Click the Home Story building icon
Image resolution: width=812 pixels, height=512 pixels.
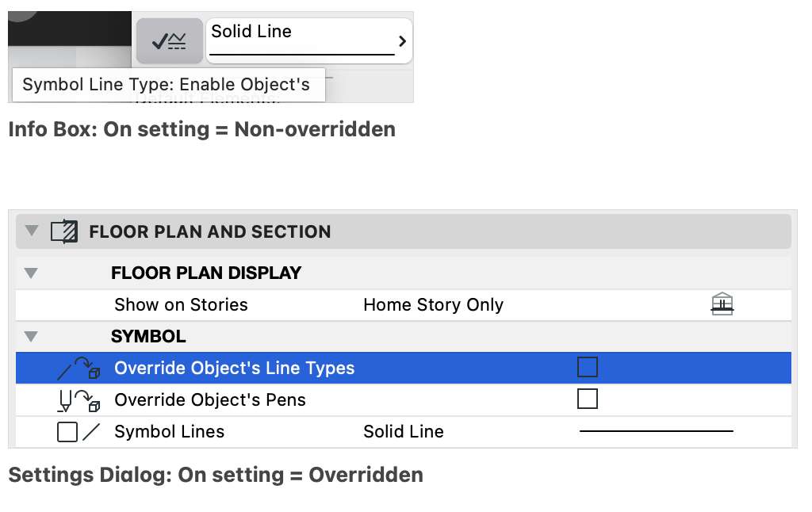click(722, 304)
